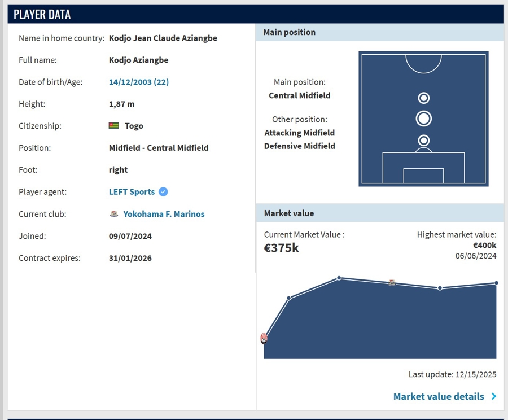Click the Togo flag icon
508x420 pixels.
point(114,126)
